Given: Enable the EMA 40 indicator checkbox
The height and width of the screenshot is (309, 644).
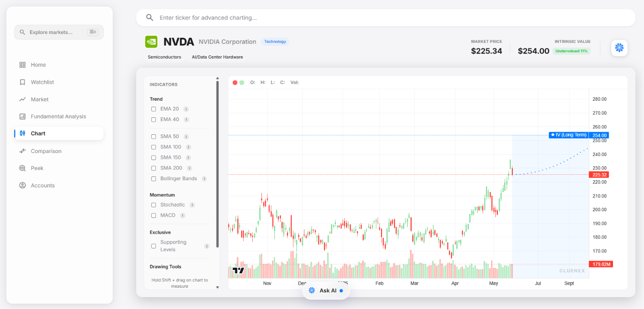Looking at the screenshot, I should click(154, 120).
